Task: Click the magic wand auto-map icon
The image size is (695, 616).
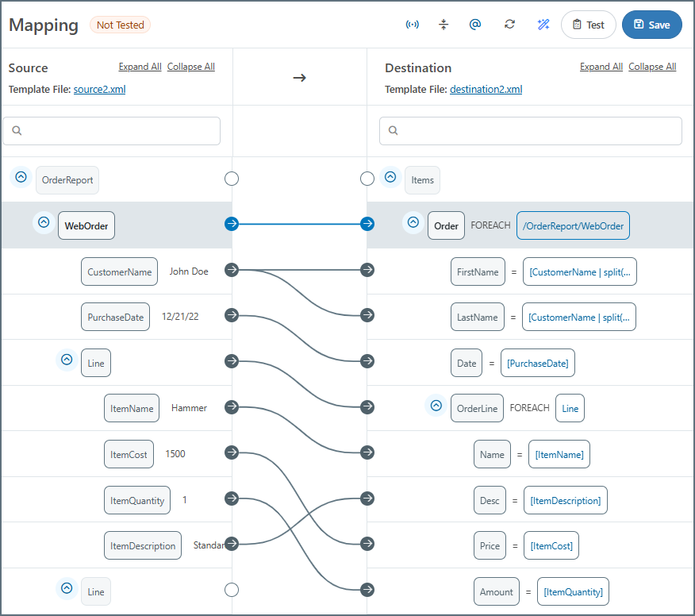Action: (543, 25)
